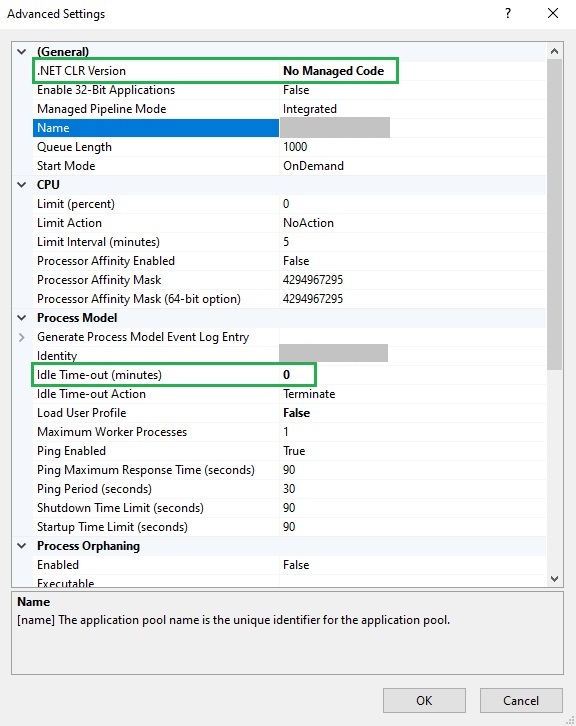Collapse the (General) section chevron

(x=21, y=51)
